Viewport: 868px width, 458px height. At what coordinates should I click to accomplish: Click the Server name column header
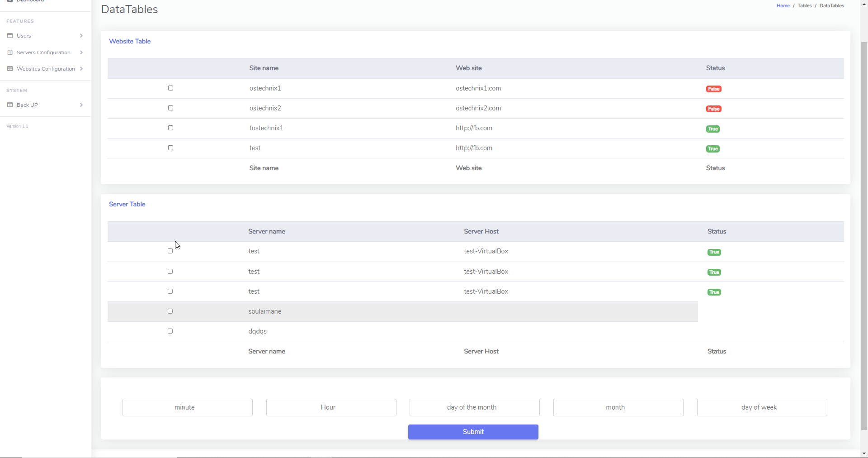click(x=267, y=231)
